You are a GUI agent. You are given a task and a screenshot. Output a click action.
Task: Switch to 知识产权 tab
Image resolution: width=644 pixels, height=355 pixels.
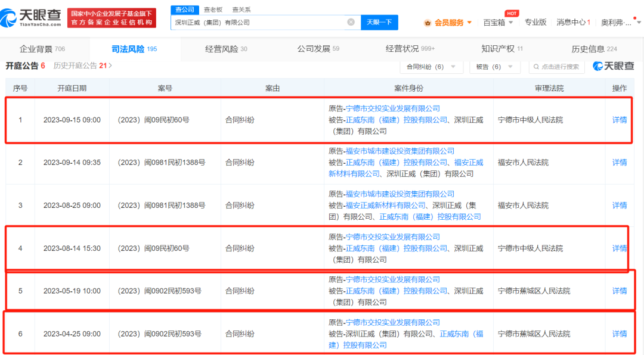(502, 49)
